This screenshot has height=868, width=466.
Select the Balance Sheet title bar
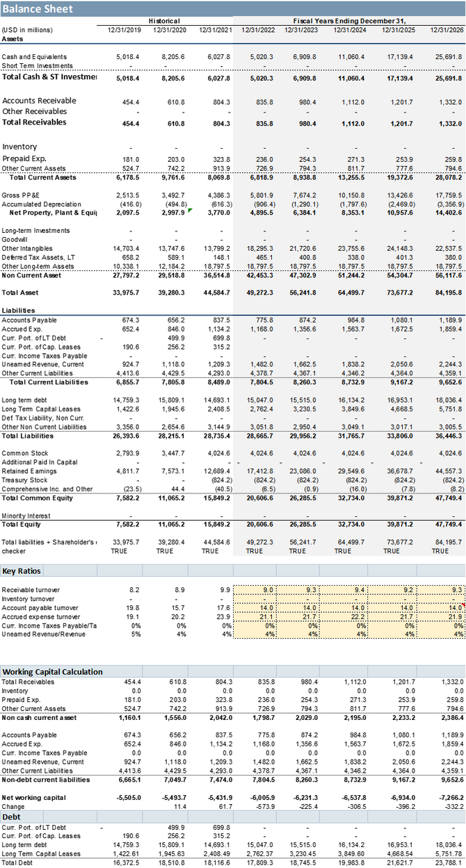38,9
